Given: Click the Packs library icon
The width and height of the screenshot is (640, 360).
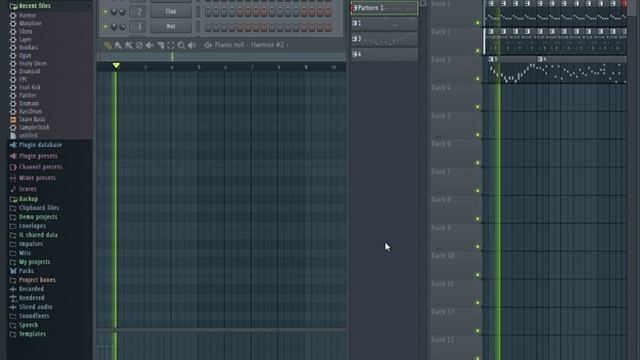Looking at the screenshot, I should tap(13, 271).
